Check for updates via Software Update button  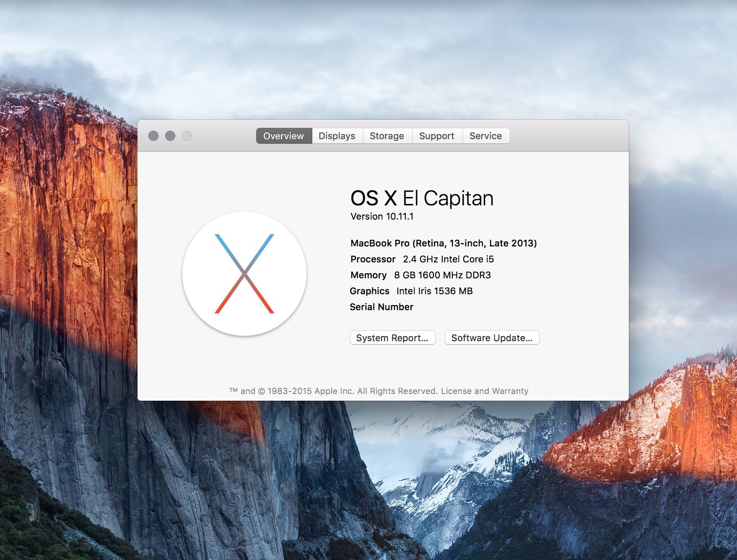492,338
